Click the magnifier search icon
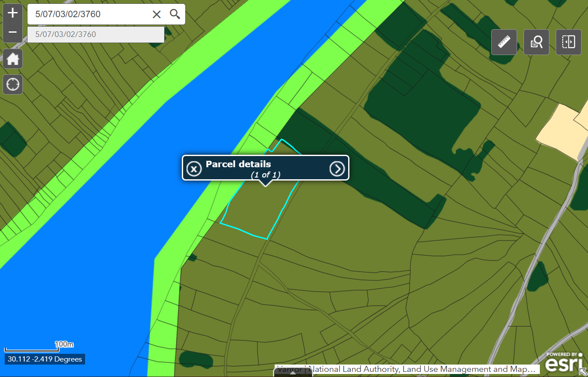Viewport: 588px width, 377px height. coord(175,14)
